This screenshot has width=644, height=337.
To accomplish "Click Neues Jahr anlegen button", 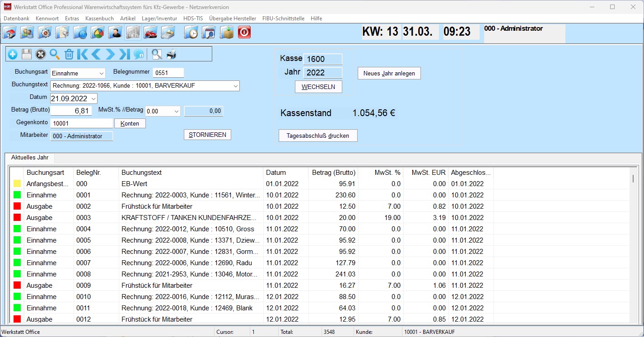I will click(x=389, y=73).
